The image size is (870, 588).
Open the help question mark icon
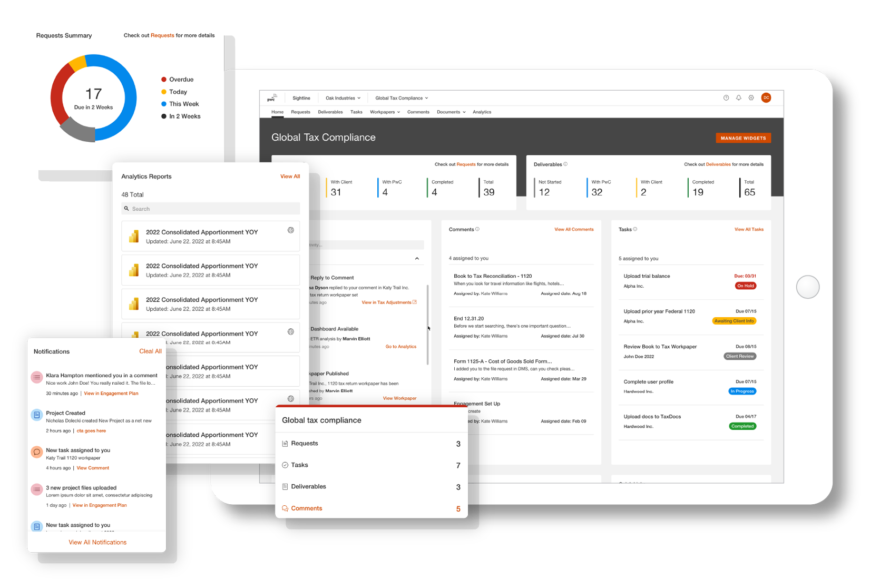point(726,98)
